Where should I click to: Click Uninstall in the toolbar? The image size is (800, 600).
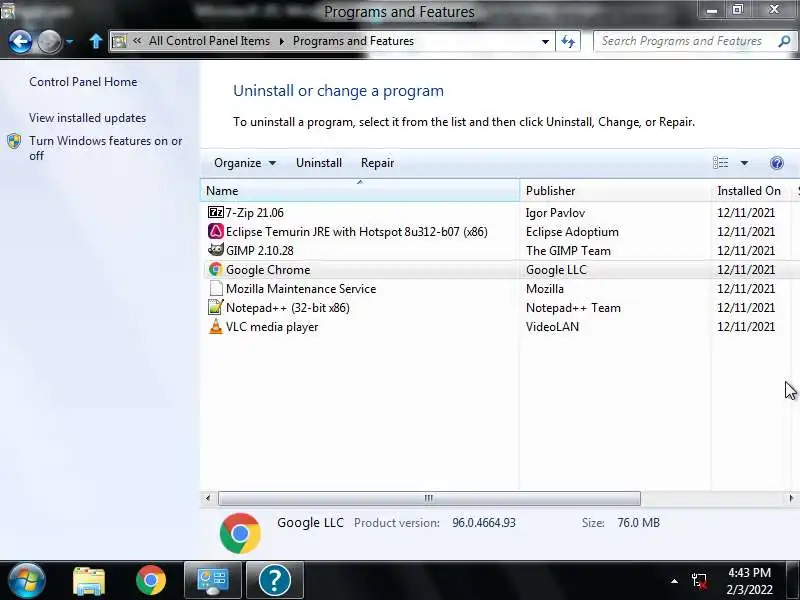pyautogui.click(x=319, y=163)
